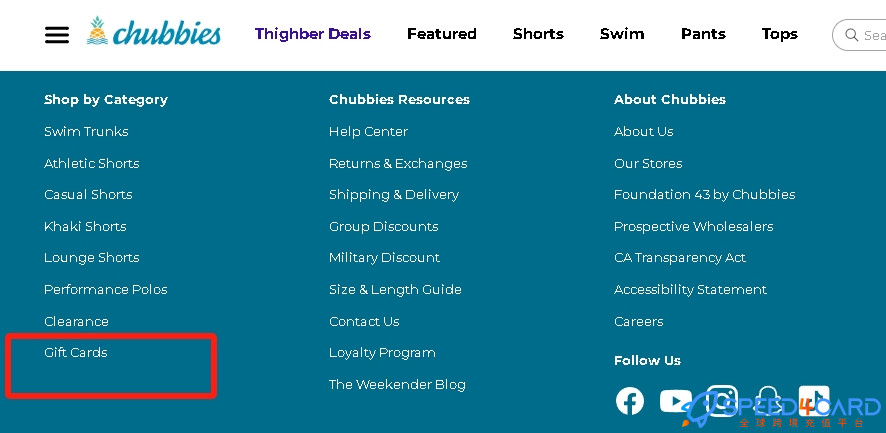The width and height of the screenshot is (886, 433).
Task: Open the Featured menu
Action: coord(442,34)
